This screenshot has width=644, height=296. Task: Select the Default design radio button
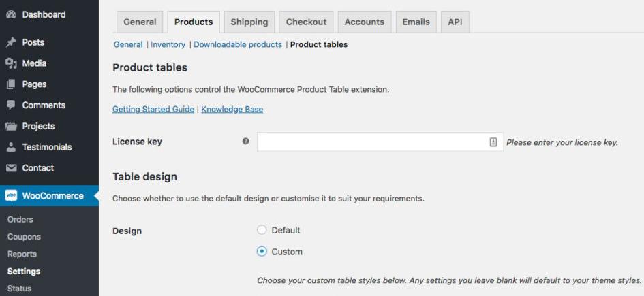point(262,230)
